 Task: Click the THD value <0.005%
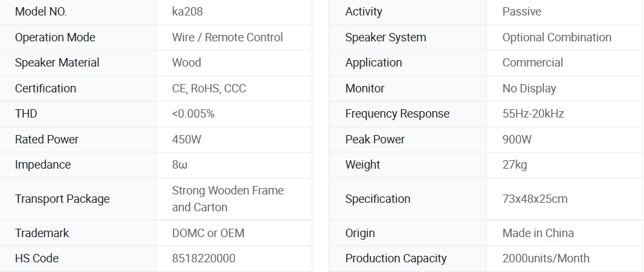193,114
